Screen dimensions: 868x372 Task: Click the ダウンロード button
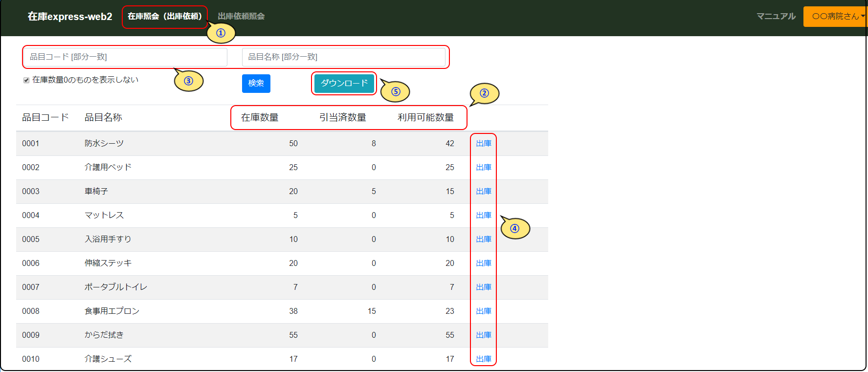(344, 83)
